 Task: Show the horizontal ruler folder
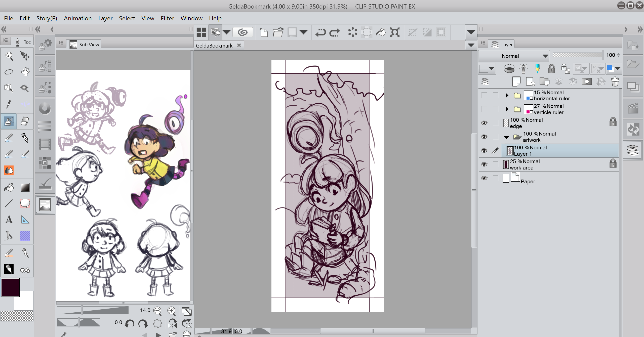click(x=484, y=95)
